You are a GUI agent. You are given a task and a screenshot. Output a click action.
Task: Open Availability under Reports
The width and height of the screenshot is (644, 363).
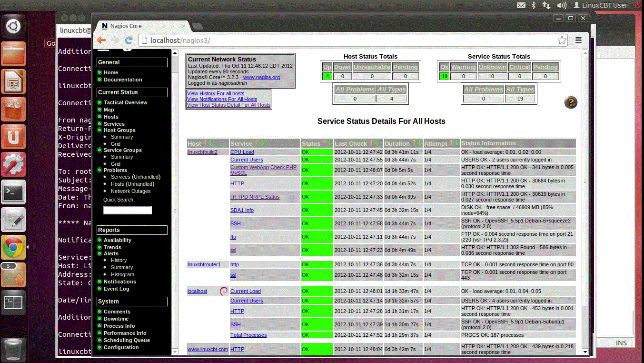(x=118, y=240)
